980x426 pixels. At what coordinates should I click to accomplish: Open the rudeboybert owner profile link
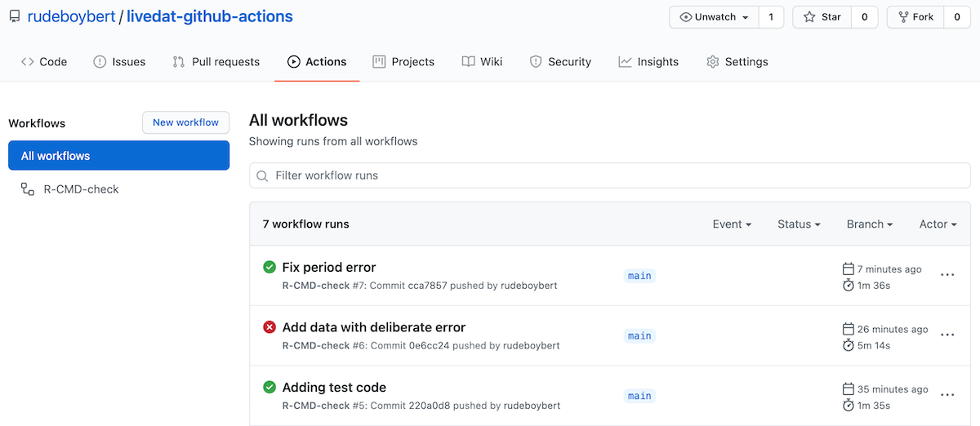tap(71, 16)
